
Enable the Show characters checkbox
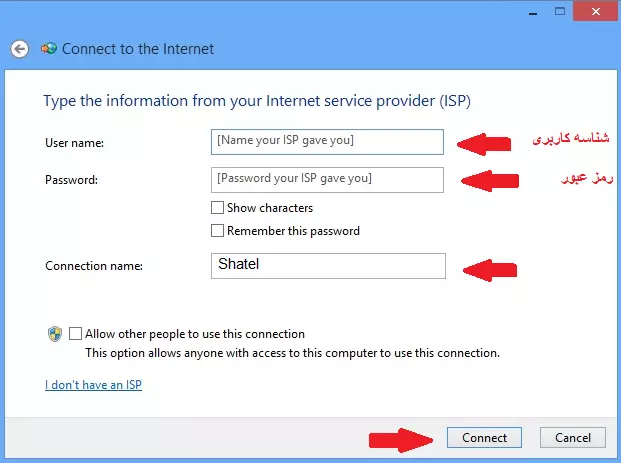(x=217, y=208)
